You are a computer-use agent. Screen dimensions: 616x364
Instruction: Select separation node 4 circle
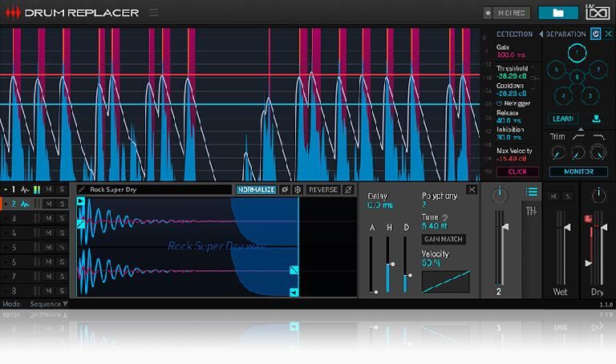pos(563,95)
